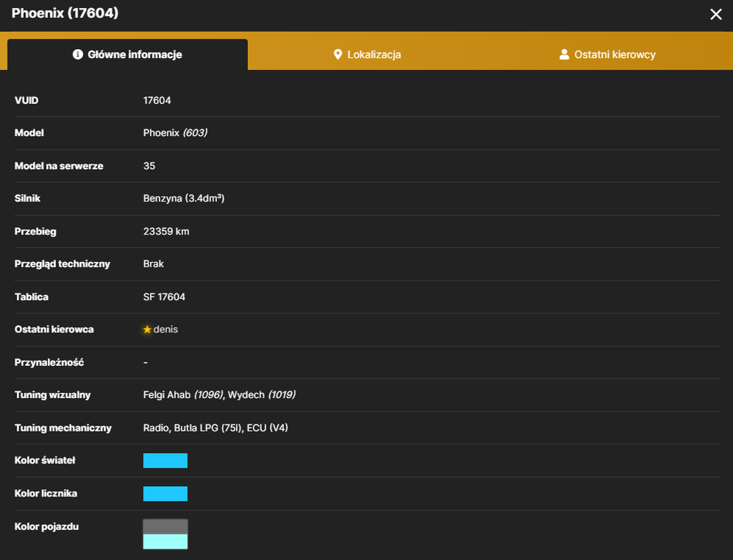Click the gray Kolor pojazdu swatch

(x=165, y=527)
